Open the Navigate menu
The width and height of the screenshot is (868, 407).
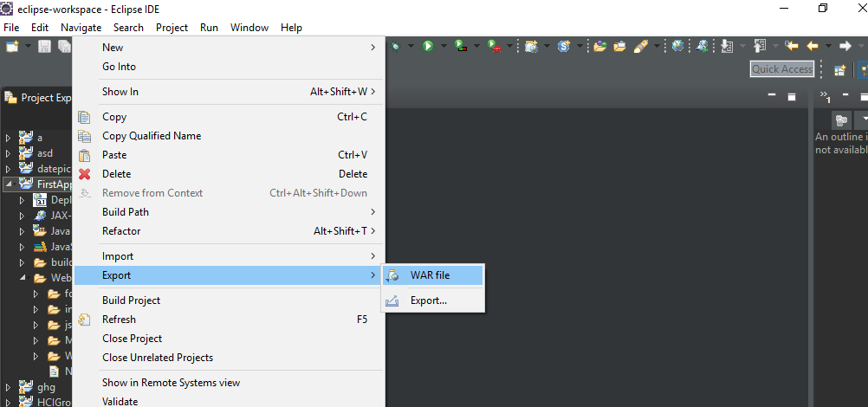tap(81, 27)
